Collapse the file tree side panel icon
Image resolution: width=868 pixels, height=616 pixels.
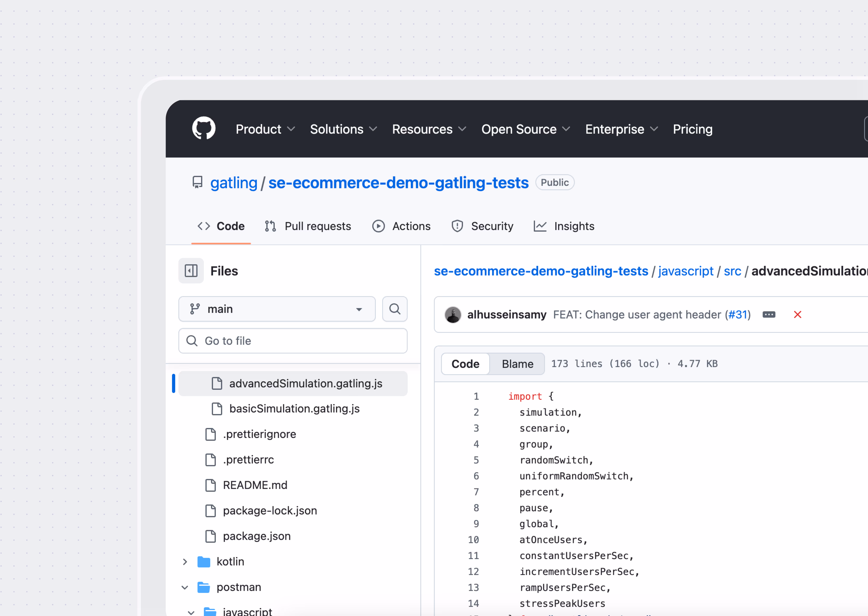pos(191,271)
